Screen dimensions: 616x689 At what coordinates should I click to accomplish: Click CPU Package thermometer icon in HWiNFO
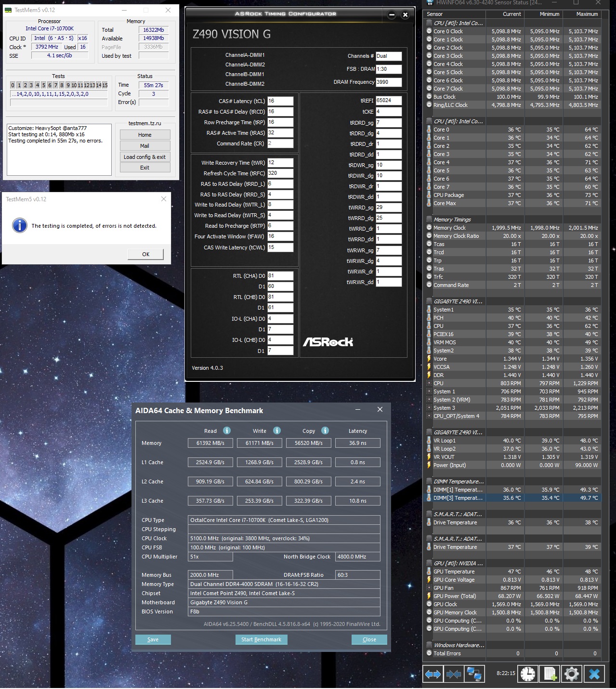[429, 195]
